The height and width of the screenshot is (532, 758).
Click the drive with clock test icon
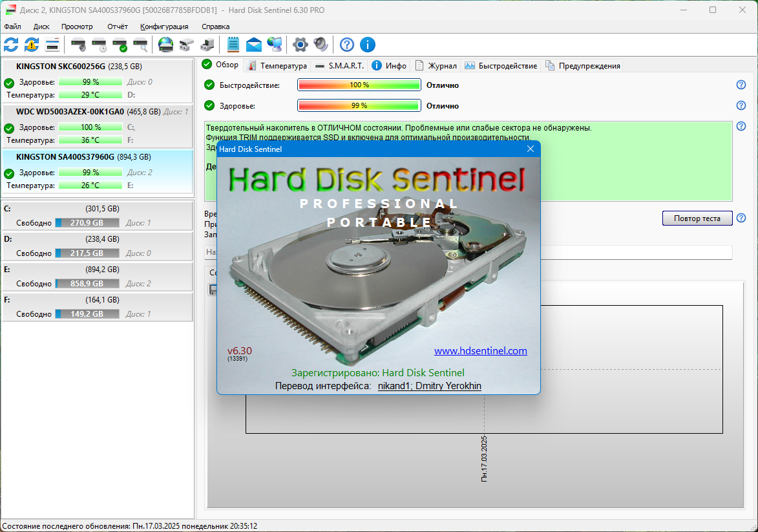coord(99,45)
